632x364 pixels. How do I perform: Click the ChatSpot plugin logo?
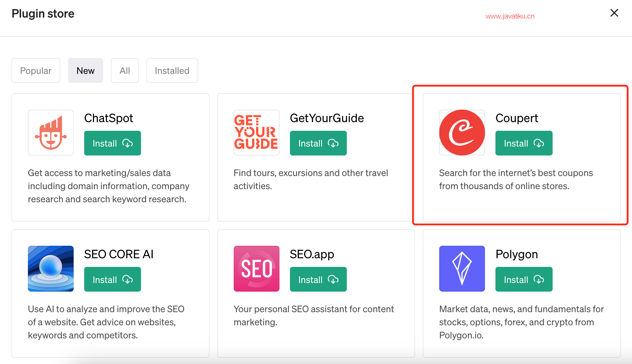click(51, 133)
